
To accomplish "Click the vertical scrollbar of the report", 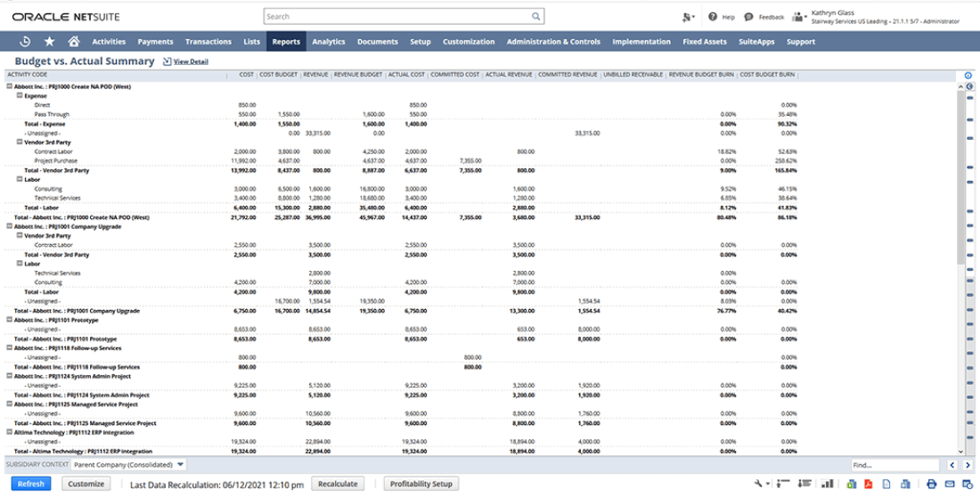I will click(x=960, y=178).
